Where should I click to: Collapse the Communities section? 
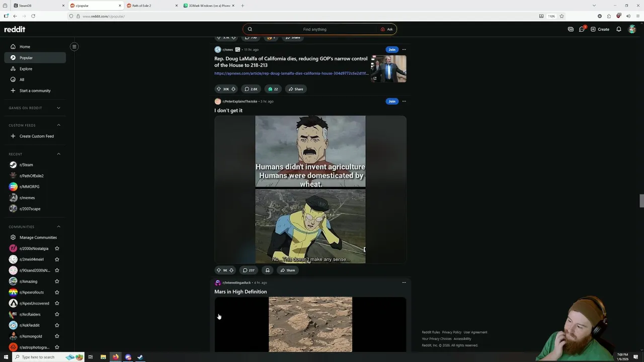click(58, 227)
